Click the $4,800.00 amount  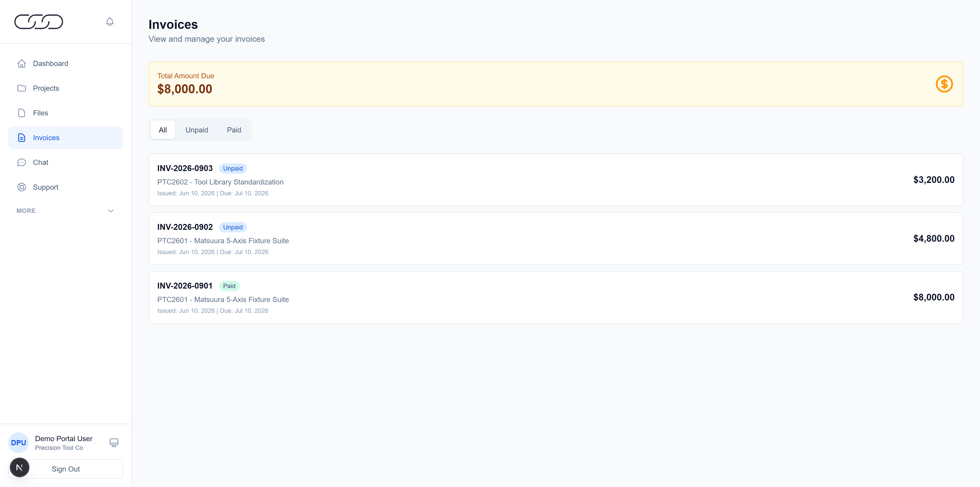coord(934,238)
